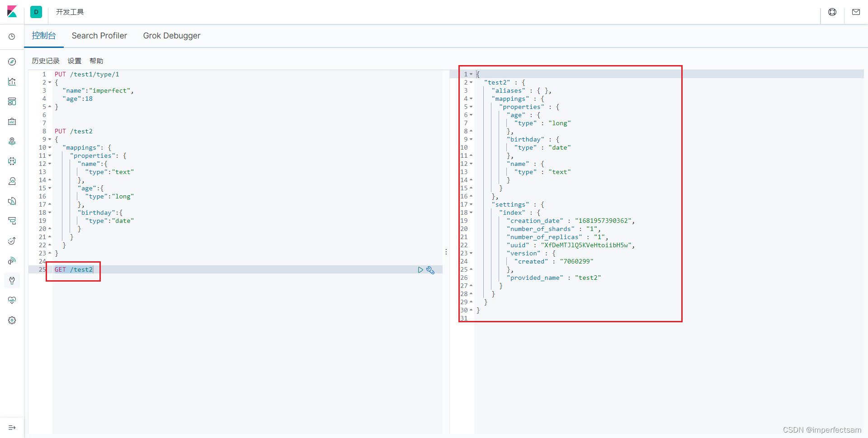This screenshot has height=438, width=868.
Task: Open the help globe icon in header
Action: tap(832, 12)
